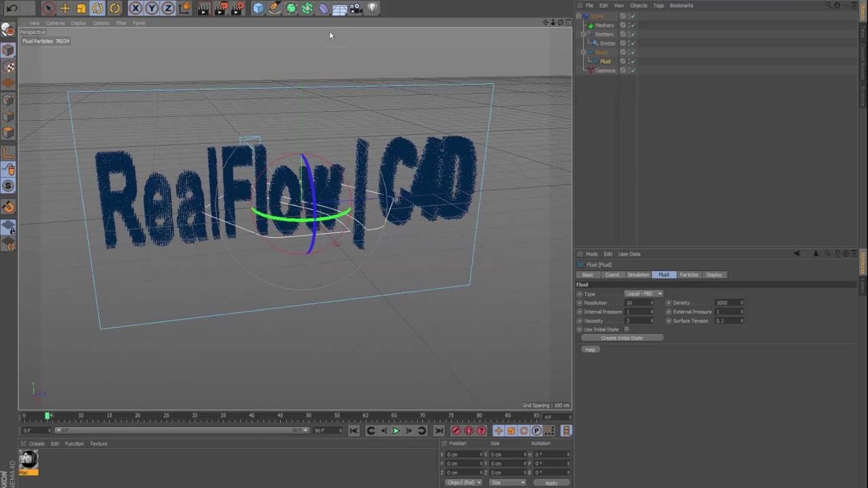Image resolution: width=868 pixels, height=488 pixels.
Task: Toggle Z axis lock
Action: [168, 8]
